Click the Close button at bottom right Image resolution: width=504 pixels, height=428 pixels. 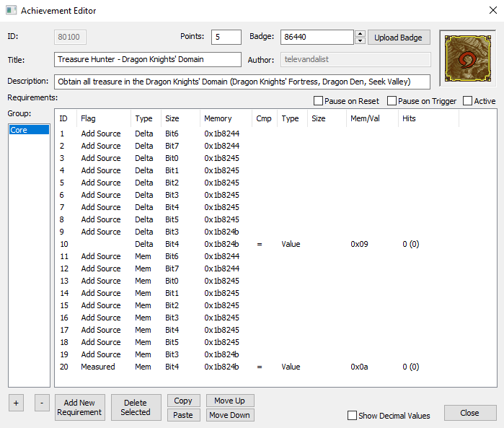(x=470, y=413)
